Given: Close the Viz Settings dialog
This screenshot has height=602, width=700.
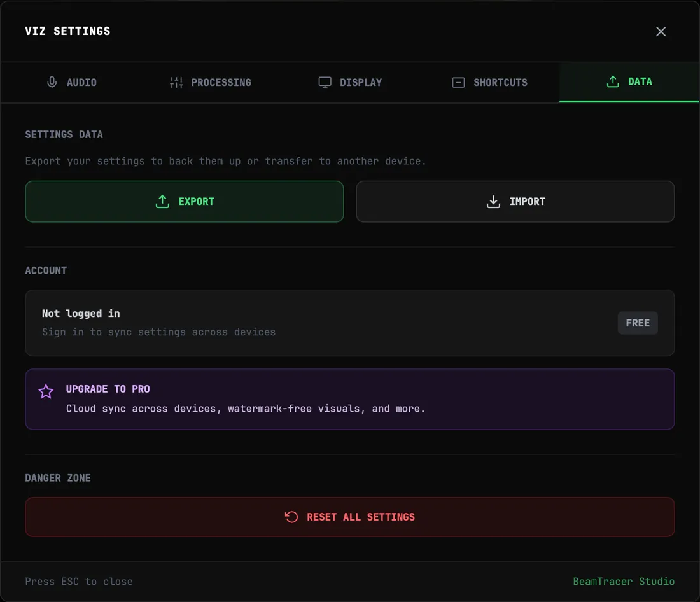Looking at the screenshot, I should point(661,31).
